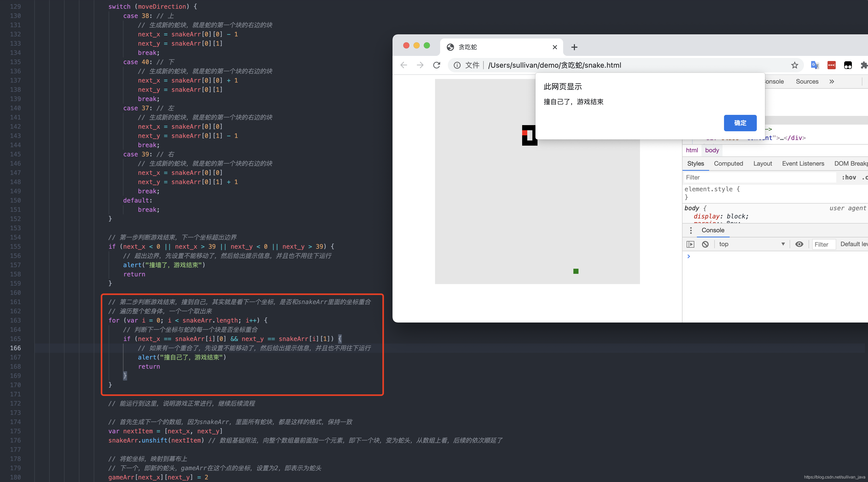
Task: Open the Layout tab
Action: [x=762, y=164]
